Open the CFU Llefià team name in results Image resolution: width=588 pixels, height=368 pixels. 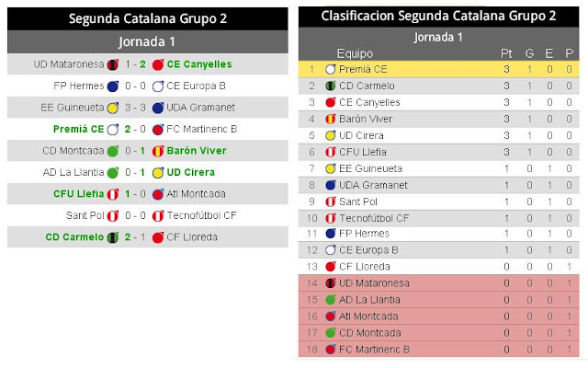[x=77, y=194]
